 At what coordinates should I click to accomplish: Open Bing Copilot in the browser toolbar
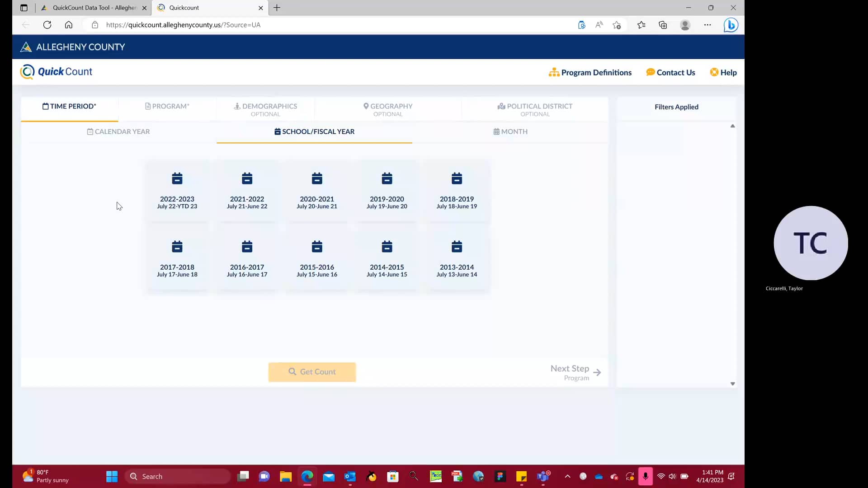[731, 25]
